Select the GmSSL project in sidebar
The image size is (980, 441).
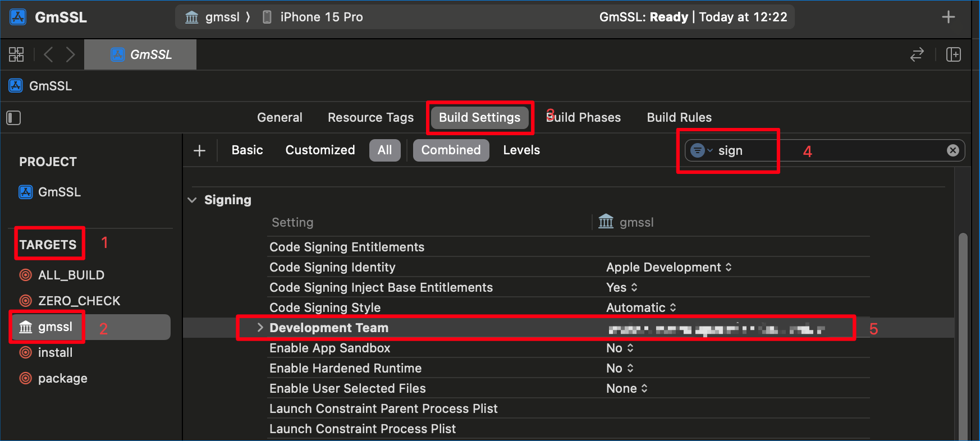click(50, 192)
